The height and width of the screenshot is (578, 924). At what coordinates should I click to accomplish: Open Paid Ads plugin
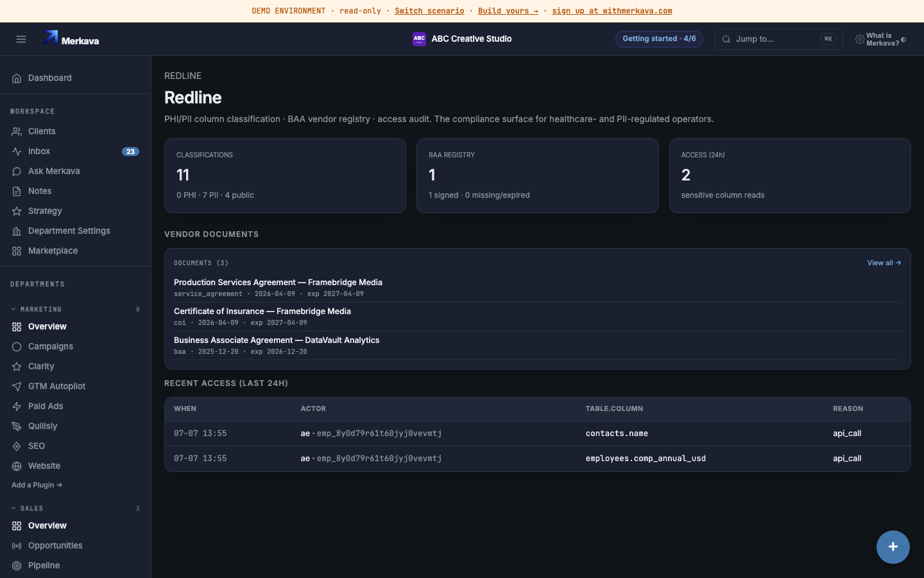tap(75, 407)
